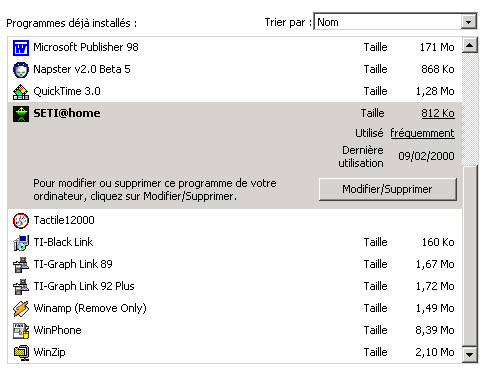This screenshot has height=376, width=489.
Task: Click the WinZip icon
Action: pos(21,353)
